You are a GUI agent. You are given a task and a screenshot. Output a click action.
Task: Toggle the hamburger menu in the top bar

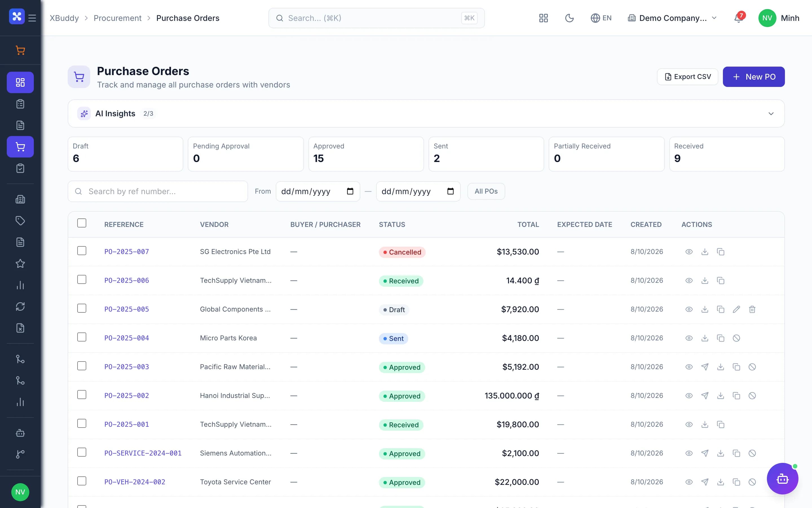32,18
